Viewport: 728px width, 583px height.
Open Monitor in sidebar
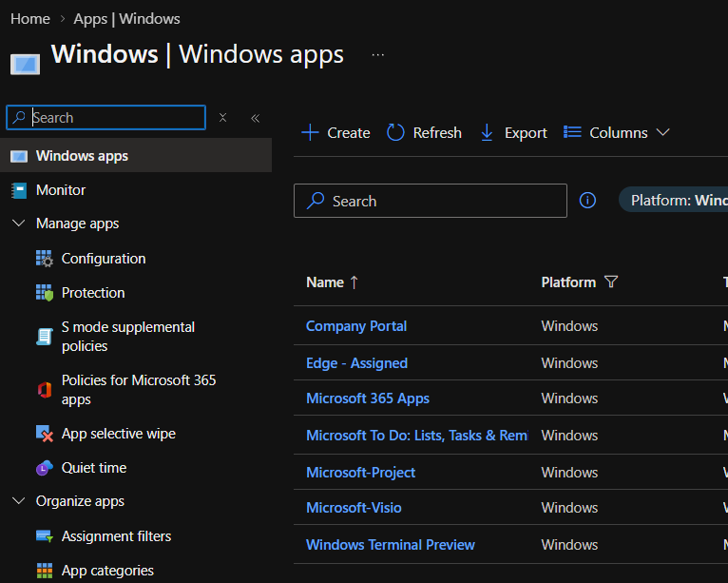coord(61,190)
